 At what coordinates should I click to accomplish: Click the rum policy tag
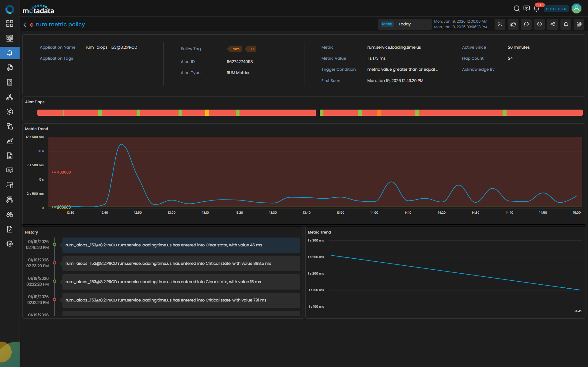(236, 49)
